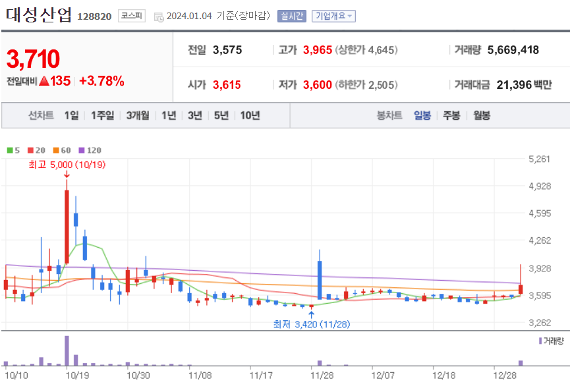Image resolution: width=570 pixels, height=392 pixels.
Task: Switch to the 1년 line chart
Action: (169, 115)
